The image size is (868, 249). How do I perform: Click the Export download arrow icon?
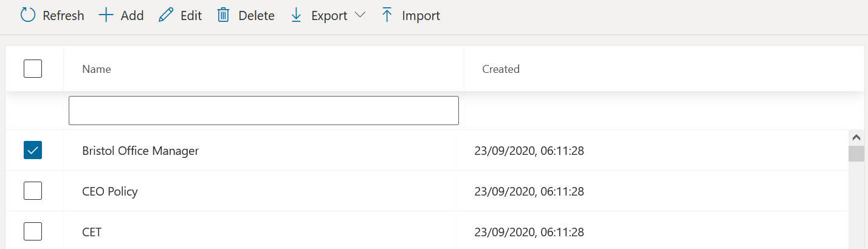point(297,15)
